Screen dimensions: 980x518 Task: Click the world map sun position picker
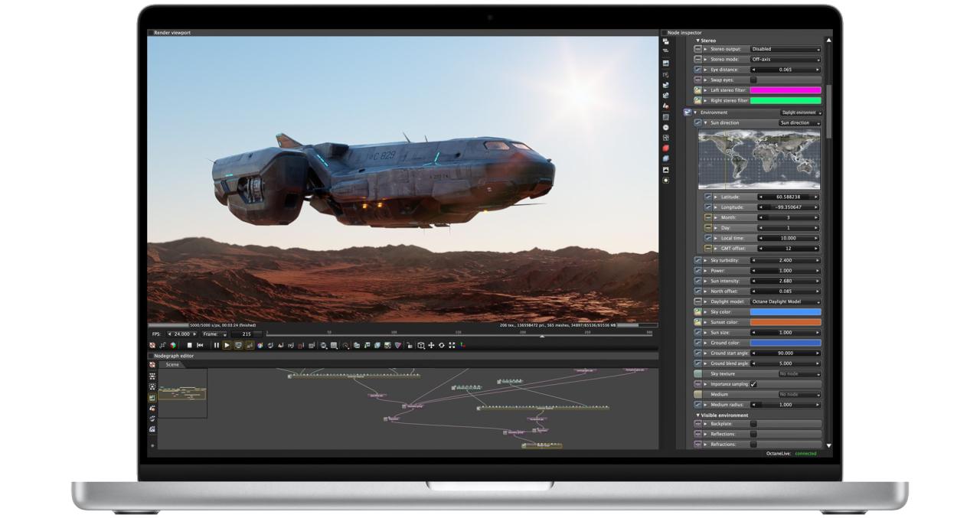[x=759, y=159]
